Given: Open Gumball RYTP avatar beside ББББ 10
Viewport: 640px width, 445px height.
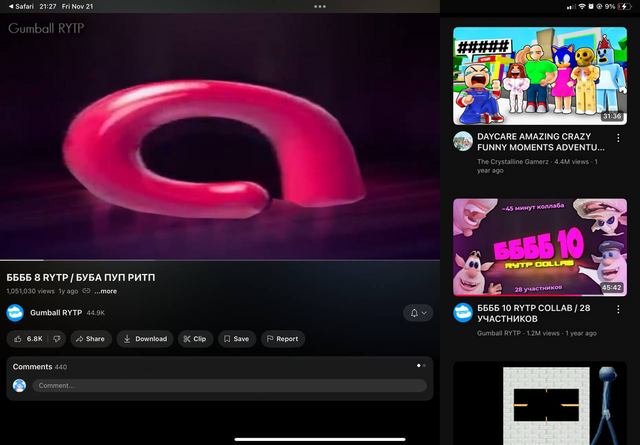Looking at the screenshot, I should pyautogui.click(x=463, y=313).
